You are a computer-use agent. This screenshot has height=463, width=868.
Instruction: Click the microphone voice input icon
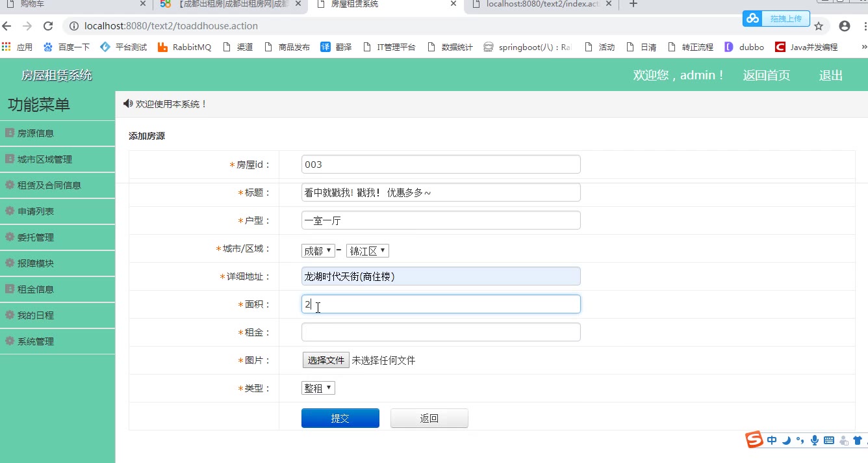tap(815, 440)
